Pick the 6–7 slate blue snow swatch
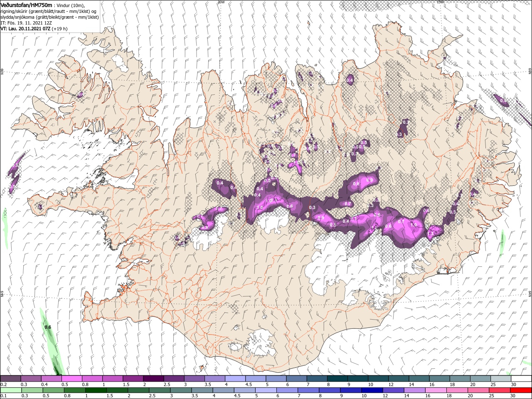The width and height of the screenshot is (532, 399). [296, 379]
